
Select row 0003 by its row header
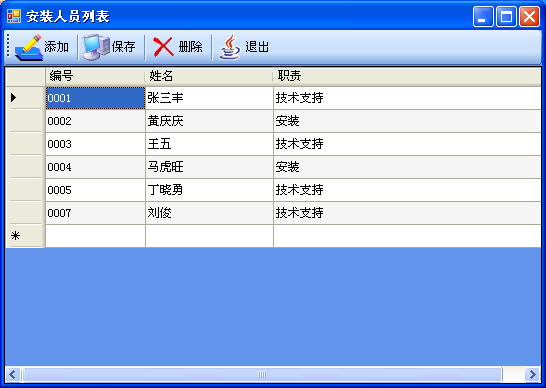pos(25,144)
